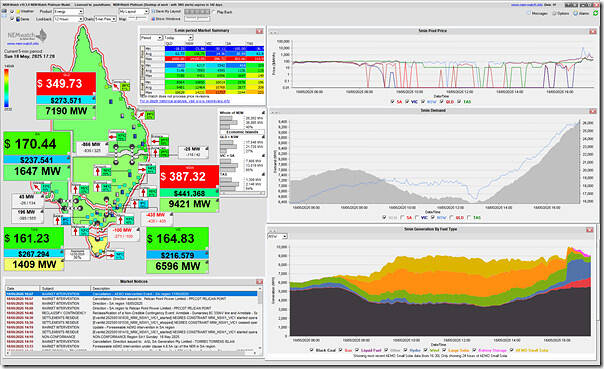Viewport: 604px width, 369px height.
Task: Open the region dropdown in the Fuel Type chart
Action: (277, 236)
